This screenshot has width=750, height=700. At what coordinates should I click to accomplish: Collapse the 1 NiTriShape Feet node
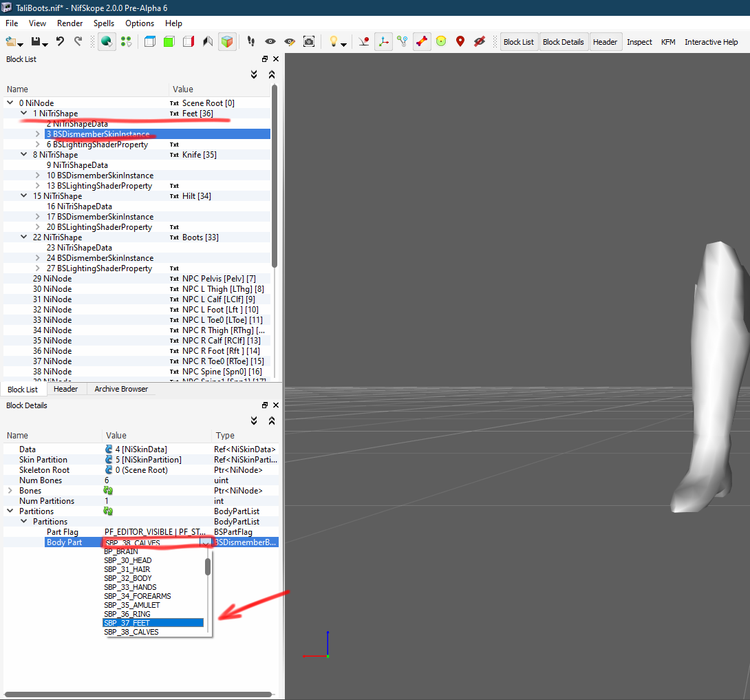24,114
